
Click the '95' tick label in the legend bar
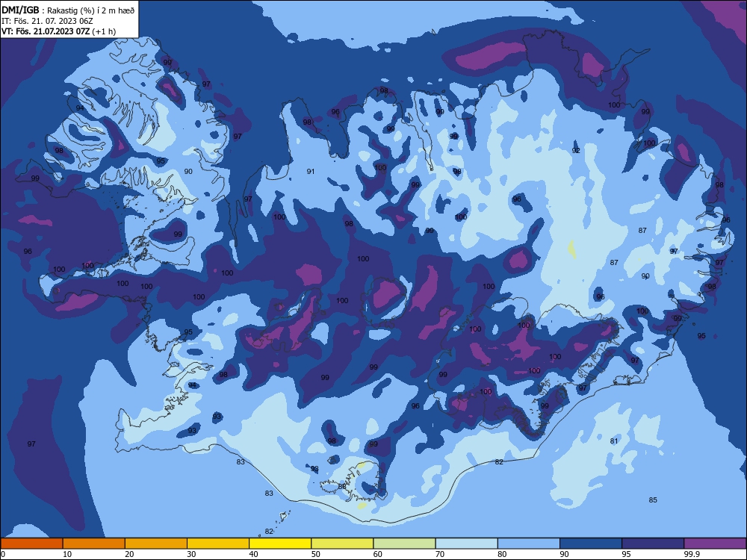(x=626, y=554)
